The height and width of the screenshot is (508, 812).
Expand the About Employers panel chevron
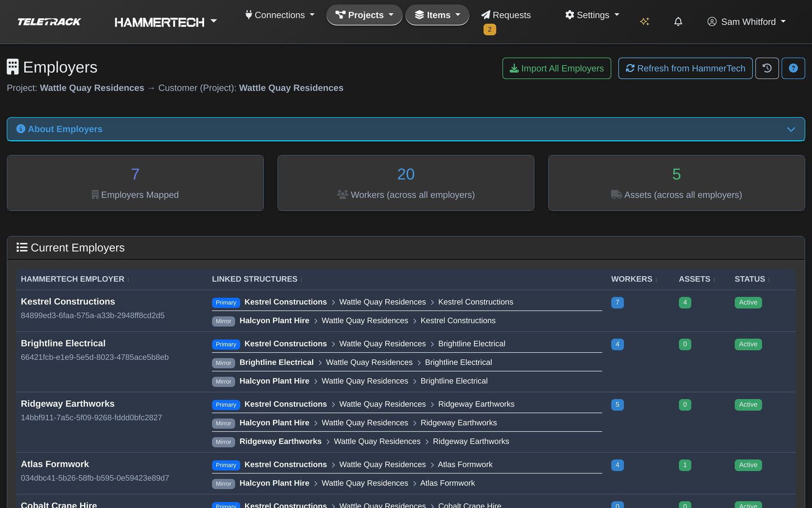tap(791, 129)
